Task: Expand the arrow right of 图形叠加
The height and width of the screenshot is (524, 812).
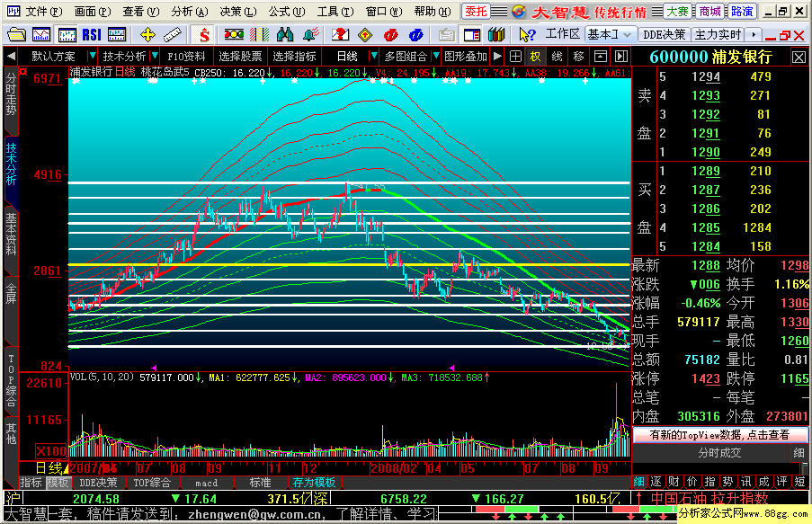Action: pyautogui.click(x=497, y=56)
